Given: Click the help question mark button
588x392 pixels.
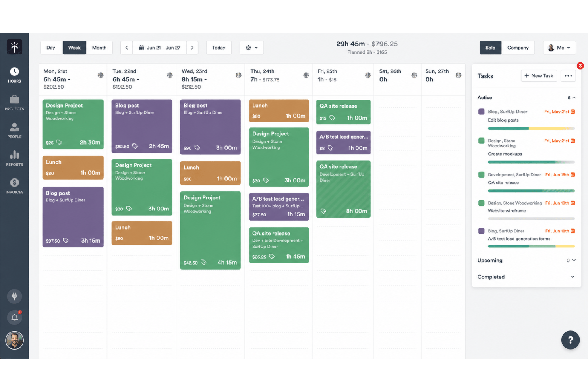Looking at the screenshot, I should [570, 340].
